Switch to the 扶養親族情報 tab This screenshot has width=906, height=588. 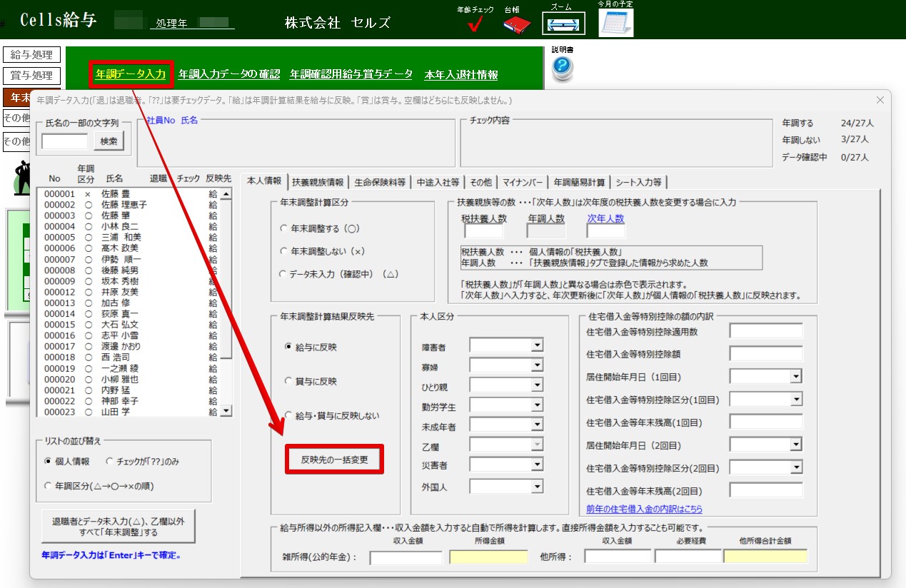318,182
